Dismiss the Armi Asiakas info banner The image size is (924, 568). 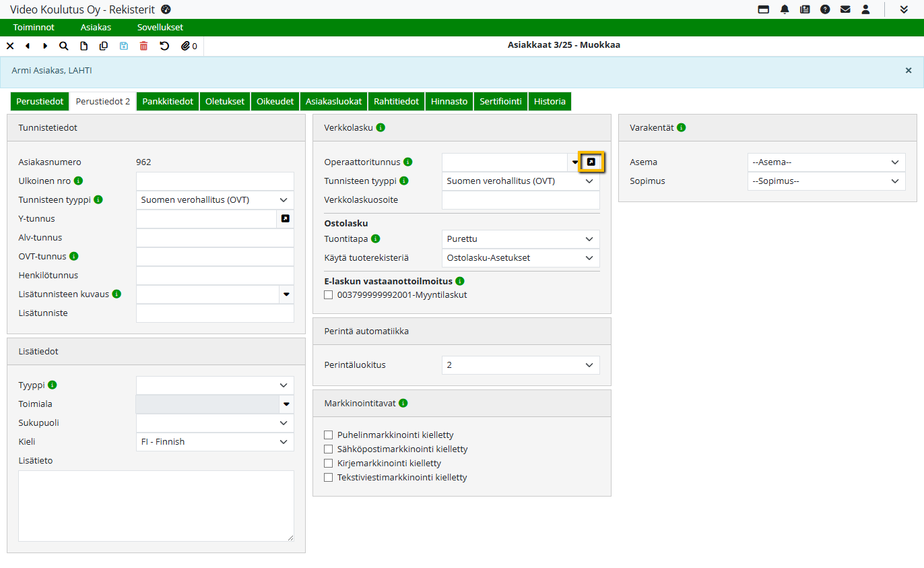click(x=909, y=71)
